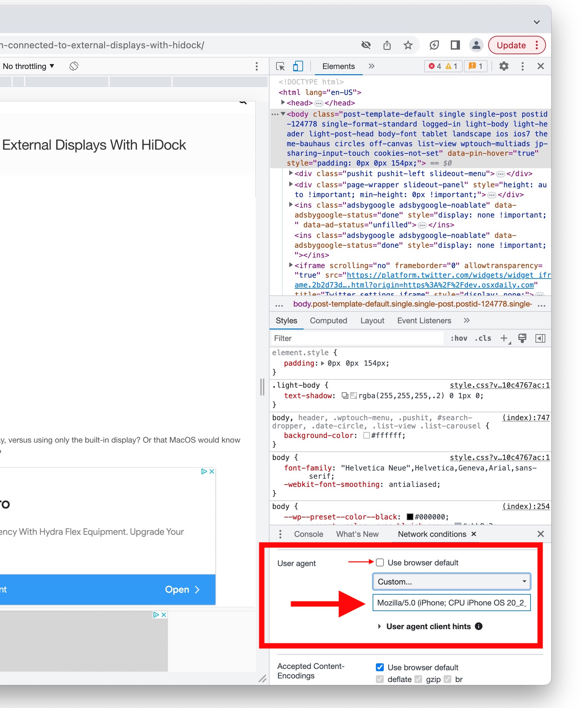Toggle the .cls element classes button

point(483,338)
